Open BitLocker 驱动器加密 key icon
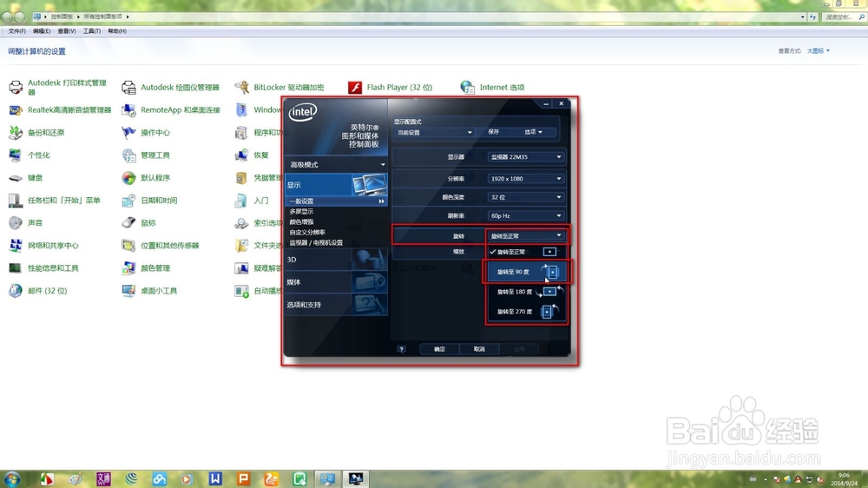Screen dimensions: 868x488 (241, 87)
